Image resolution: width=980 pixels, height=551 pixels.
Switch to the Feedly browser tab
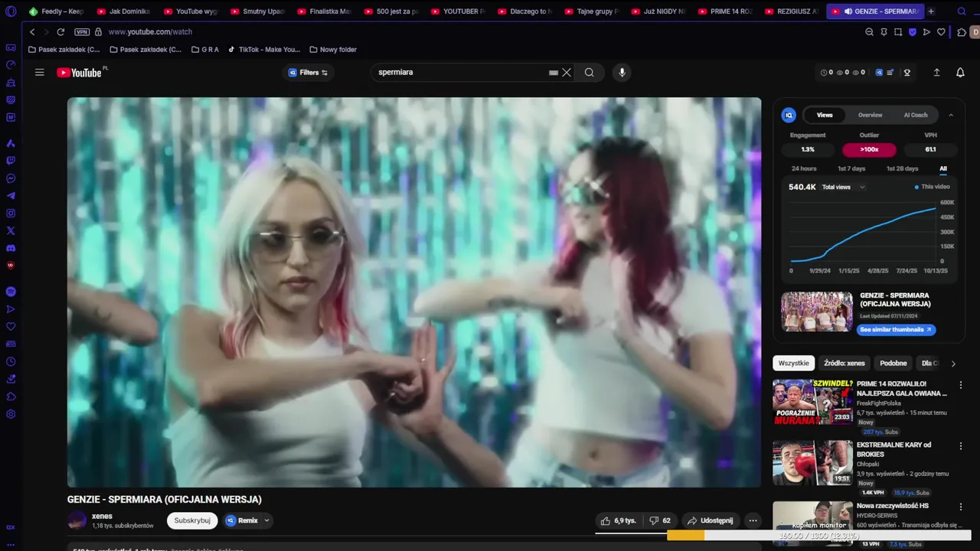click(x=57, y=11)
